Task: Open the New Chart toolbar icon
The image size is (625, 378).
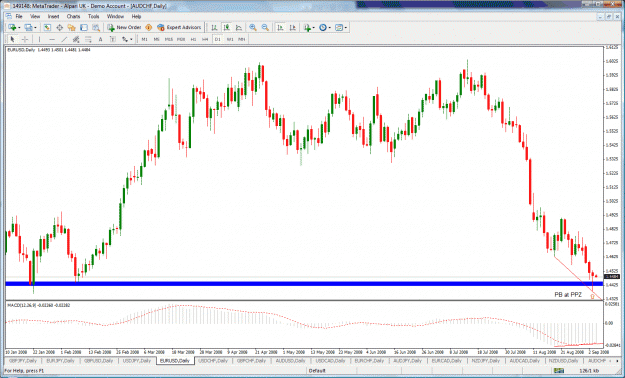Action: click(x=12, y=28)
